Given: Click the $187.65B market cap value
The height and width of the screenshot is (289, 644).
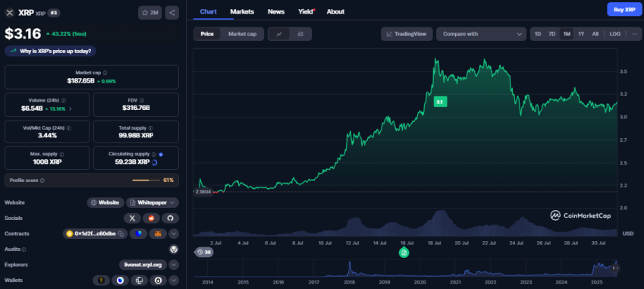Looking at the screenshot, I should pos(81,81).
